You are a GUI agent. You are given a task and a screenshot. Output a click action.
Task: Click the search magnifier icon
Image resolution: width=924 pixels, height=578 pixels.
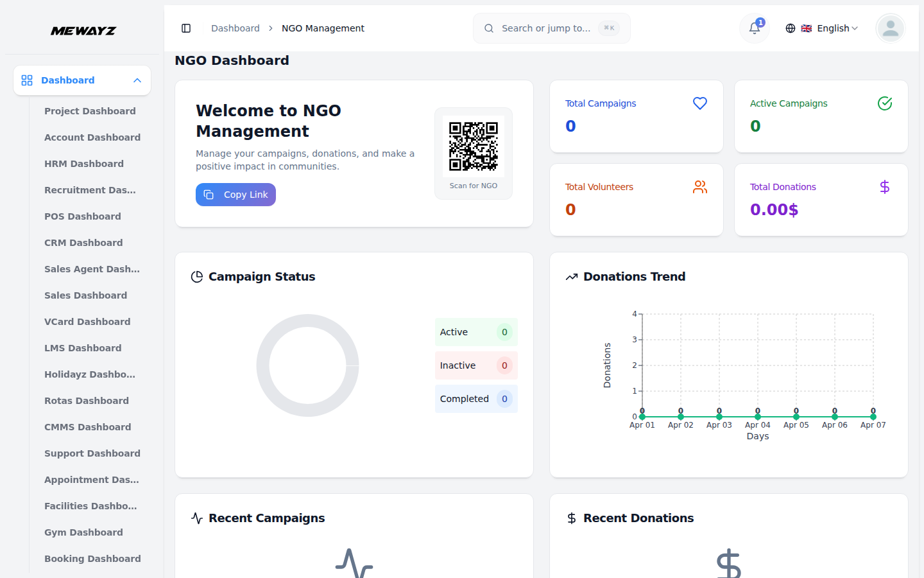(x=488, y=28)
